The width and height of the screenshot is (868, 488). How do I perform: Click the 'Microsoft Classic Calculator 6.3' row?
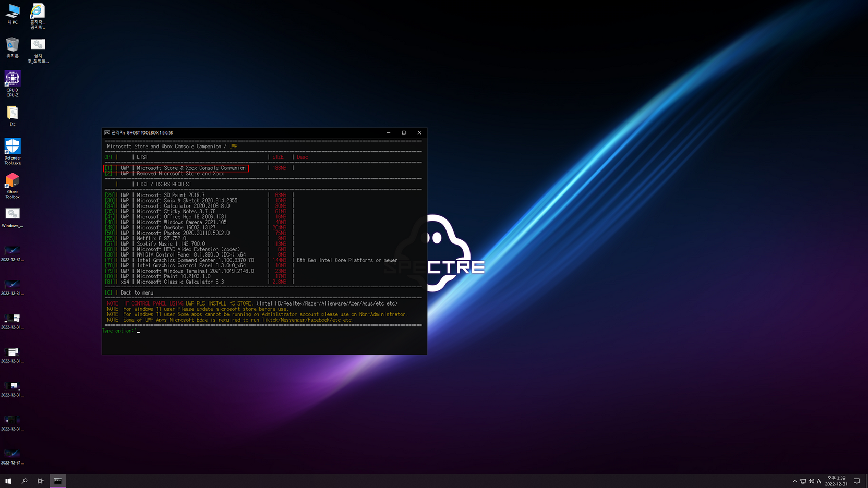click(x=200, y=282)
